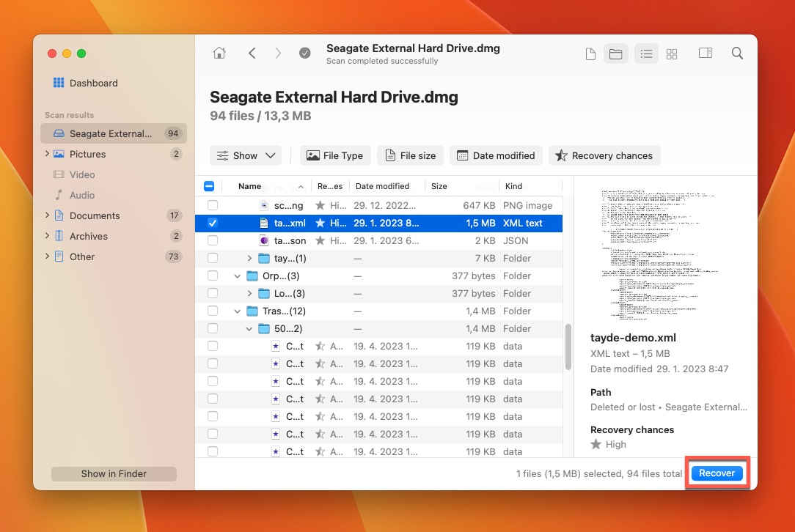The image size is (795, 532).
Task: Check the ta...son JSON row checkbox
Action: point(213,240)
